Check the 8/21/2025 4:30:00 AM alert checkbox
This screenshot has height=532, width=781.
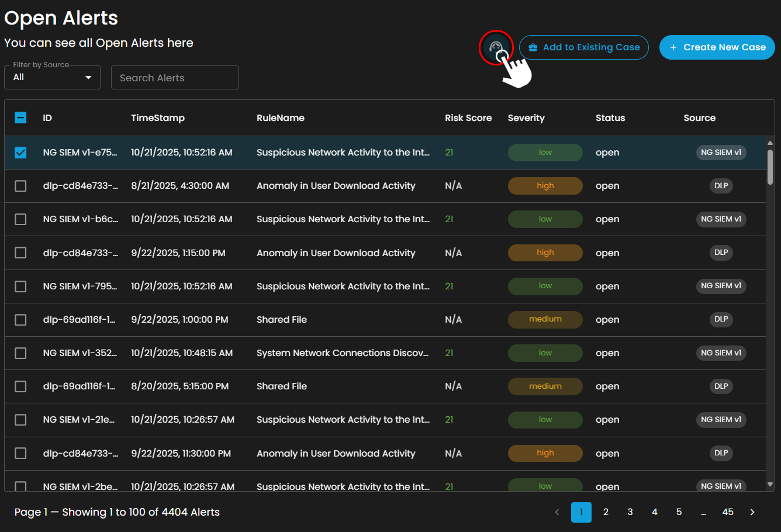(20, 186)
